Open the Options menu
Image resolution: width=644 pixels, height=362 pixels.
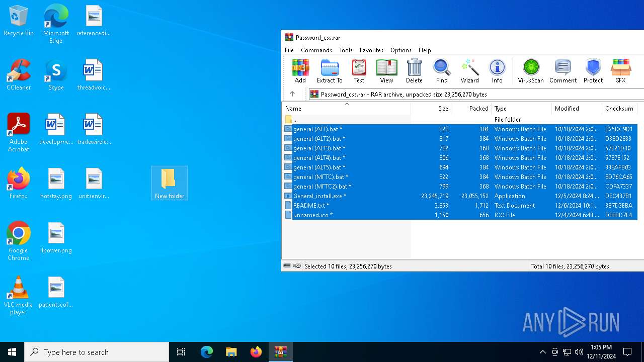pyautogui.click(x=401, y=50)
